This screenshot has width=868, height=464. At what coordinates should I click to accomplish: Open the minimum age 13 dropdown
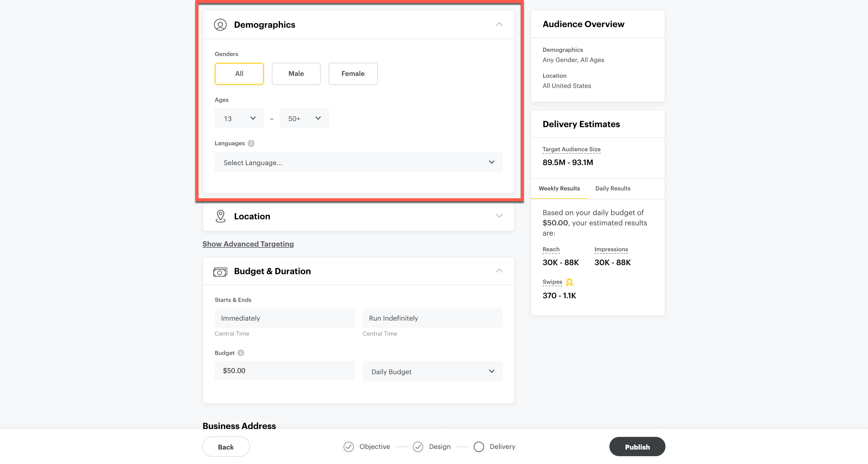239,118
